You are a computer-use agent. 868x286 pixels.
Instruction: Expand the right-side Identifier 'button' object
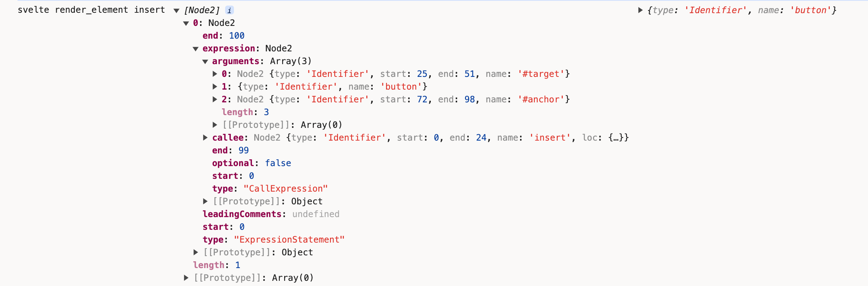[640, 10]
